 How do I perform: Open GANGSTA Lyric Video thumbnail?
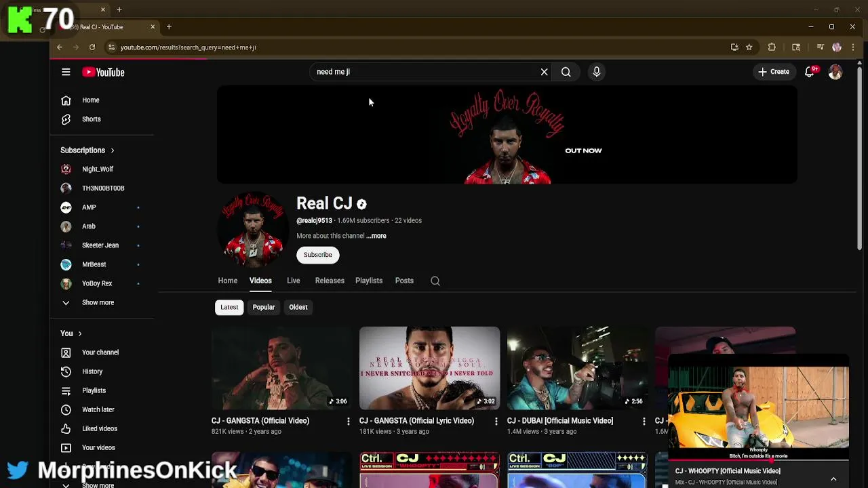pos(429,368)
